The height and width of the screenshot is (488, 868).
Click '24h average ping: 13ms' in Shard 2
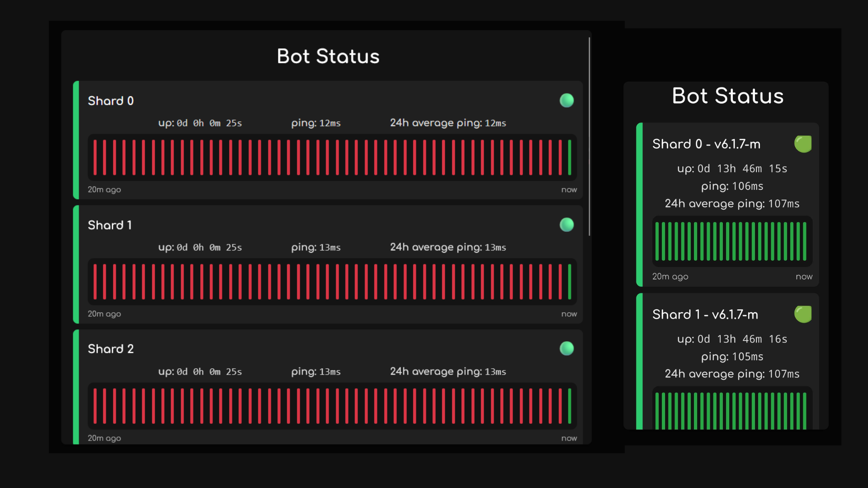coord(448,371)
